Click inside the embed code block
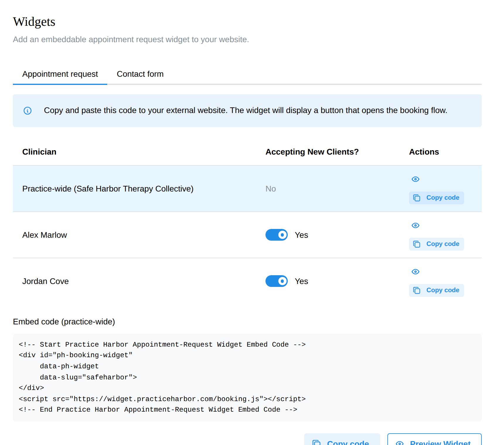 click(247, 378)
